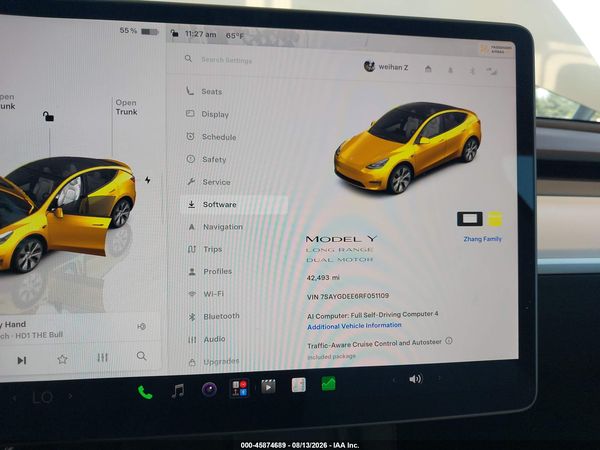The image size is (600, 450).
Task: Toggle the car lock icon above the vehicle
Action: (x=48, y=116)
